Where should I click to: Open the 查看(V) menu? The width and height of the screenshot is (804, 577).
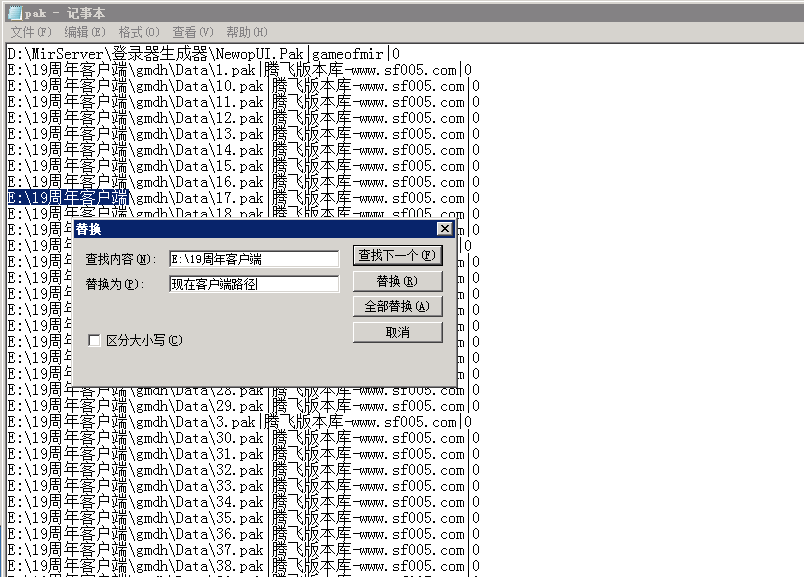pyautogui.click(x=193, y=32)
